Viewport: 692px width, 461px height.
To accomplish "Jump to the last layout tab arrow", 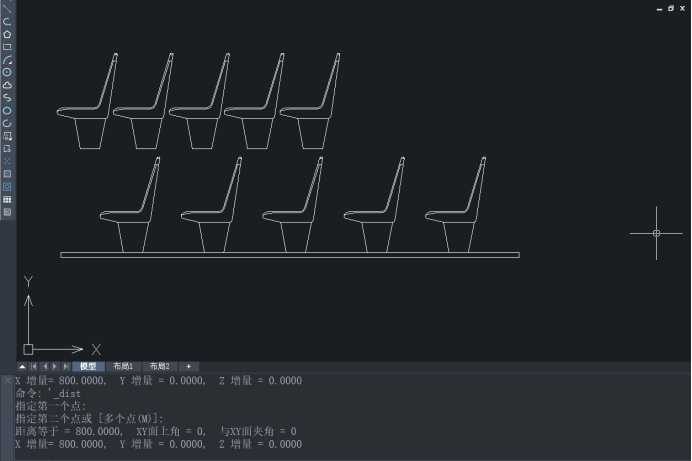I will click(66, 367).
